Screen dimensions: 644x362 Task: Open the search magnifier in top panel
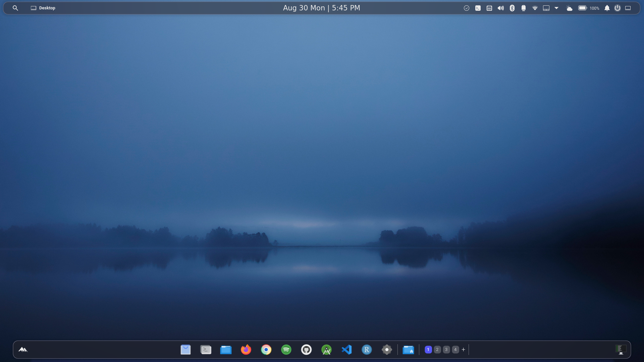(x=15, y=8)
